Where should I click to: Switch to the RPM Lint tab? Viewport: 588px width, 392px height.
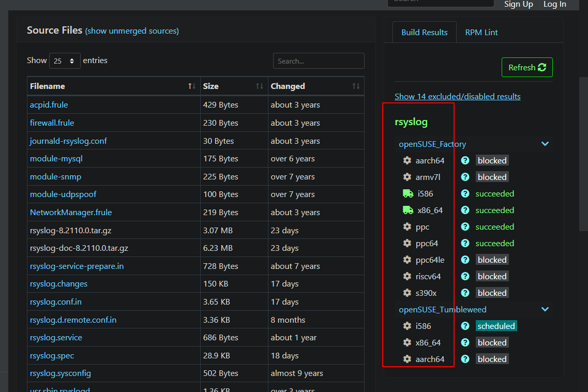(481, 32)
